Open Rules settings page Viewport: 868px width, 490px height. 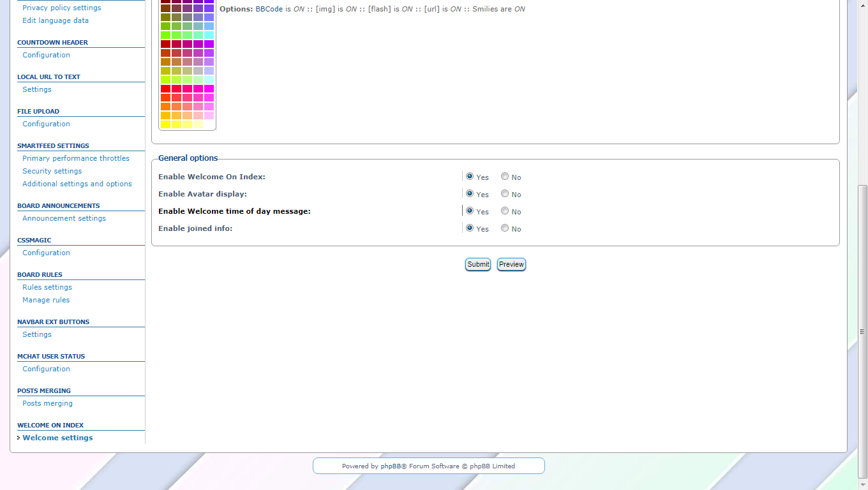pyautogui.click(x=47, y=287)
